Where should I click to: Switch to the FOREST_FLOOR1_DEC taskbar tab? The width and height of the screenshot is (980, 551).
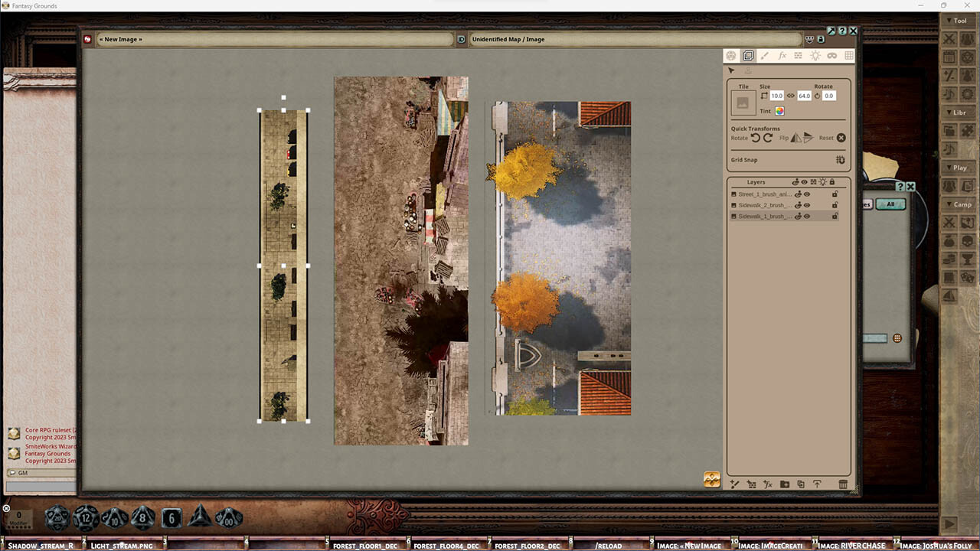(x=365, y=546)
